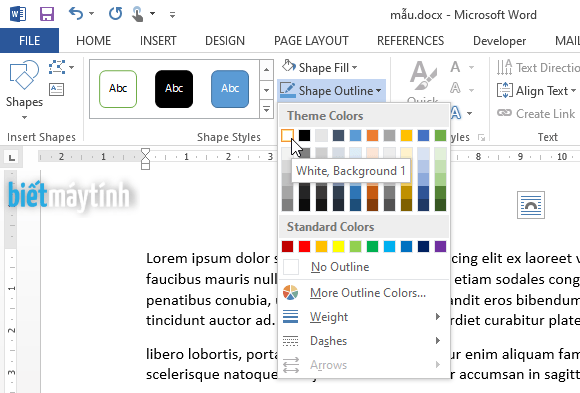Select No Outline option
The height and width of the screenshot is (393, 580).
[x=364, y=267]
